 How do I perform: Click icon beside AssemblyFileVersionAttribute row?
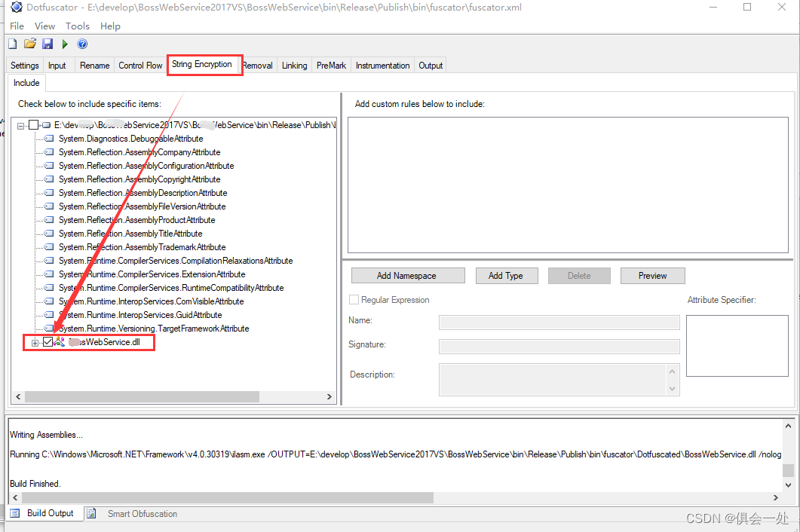click(49, 206)
